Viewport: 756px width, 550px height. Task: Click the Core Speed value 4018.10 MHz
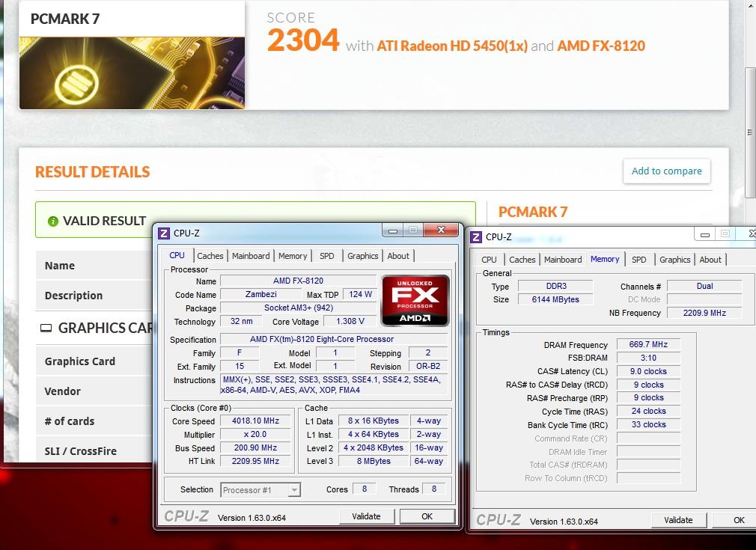(255, 421)
